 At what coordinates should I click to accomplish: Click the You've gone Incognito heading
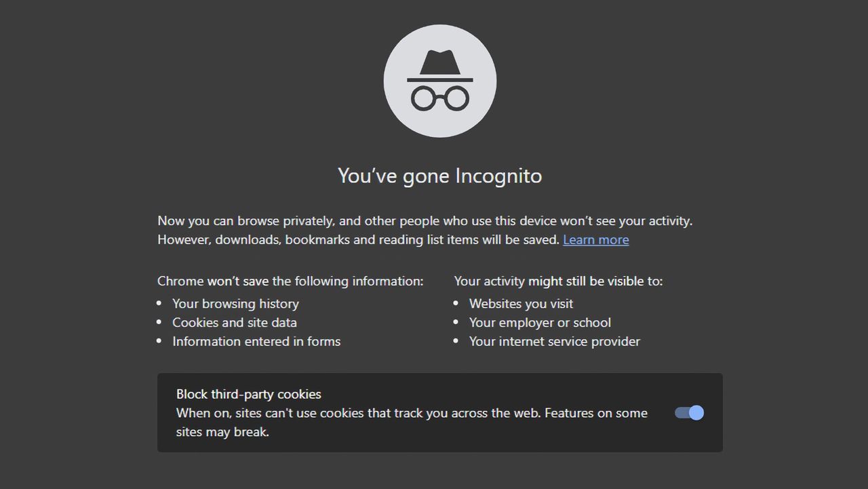click(x=439, y=176)
